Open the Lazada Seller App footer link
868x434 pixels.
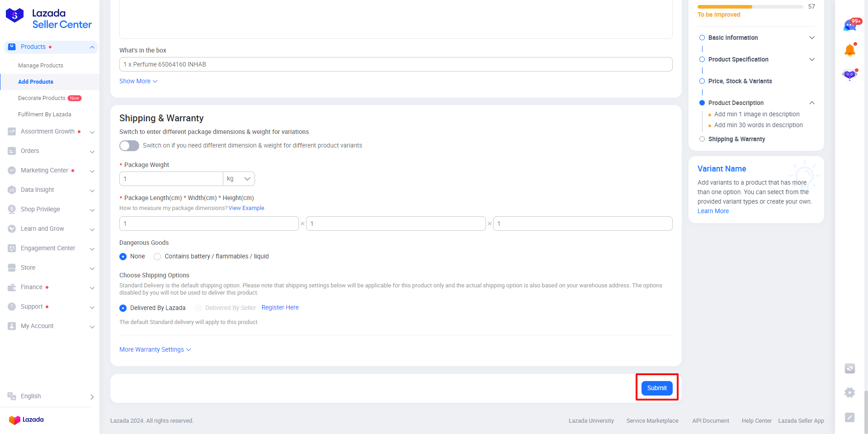click(801, 421)
